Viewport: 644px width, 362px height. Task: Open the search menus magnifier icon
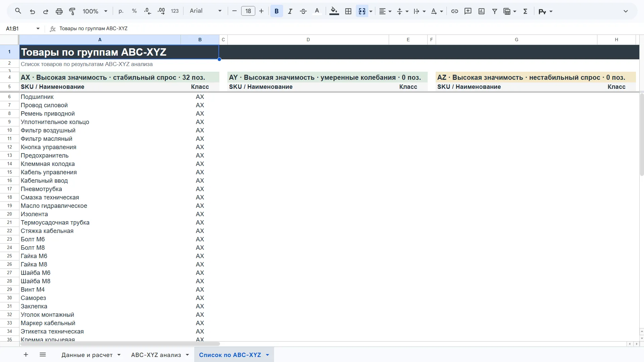(18, 11)
